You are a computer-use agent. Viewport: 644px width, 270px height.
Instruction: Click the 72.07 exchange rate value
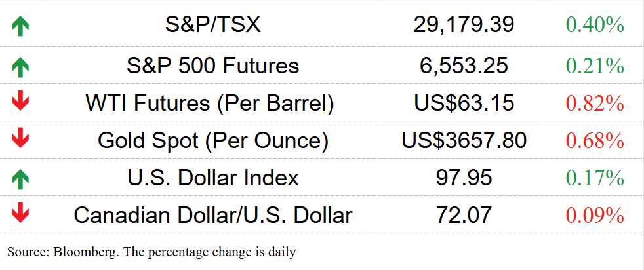(x=464, y=214)
